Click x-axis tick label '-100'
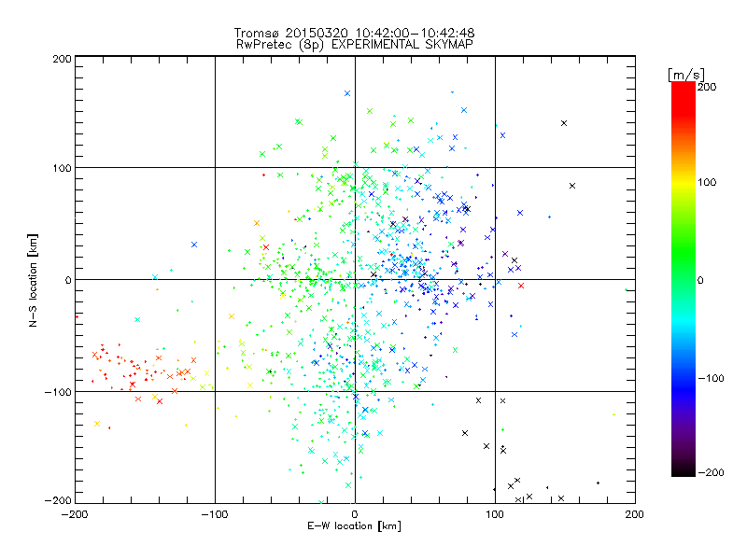 pos(215,515)
